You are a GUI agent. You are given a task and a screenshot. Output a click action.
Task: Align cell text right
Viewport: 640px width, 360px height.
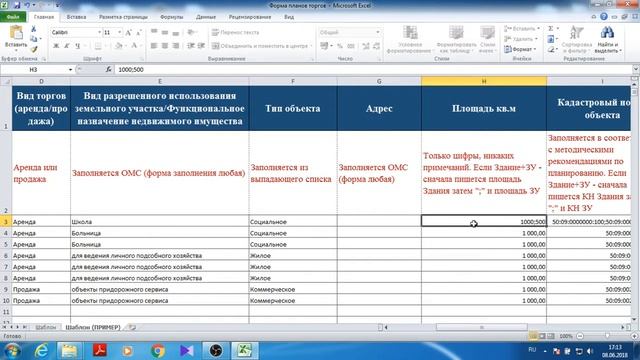click(x=176, y=46)
